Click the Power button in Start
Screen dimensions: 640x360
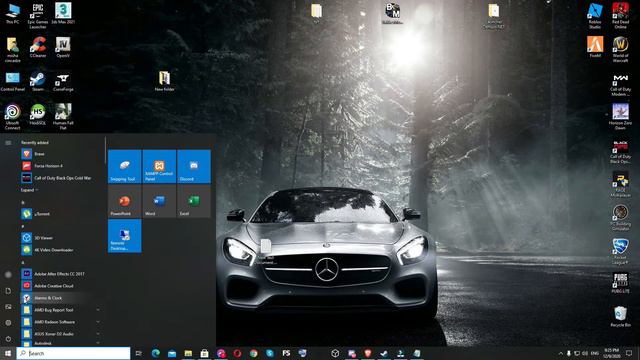[x=8, y=339]
